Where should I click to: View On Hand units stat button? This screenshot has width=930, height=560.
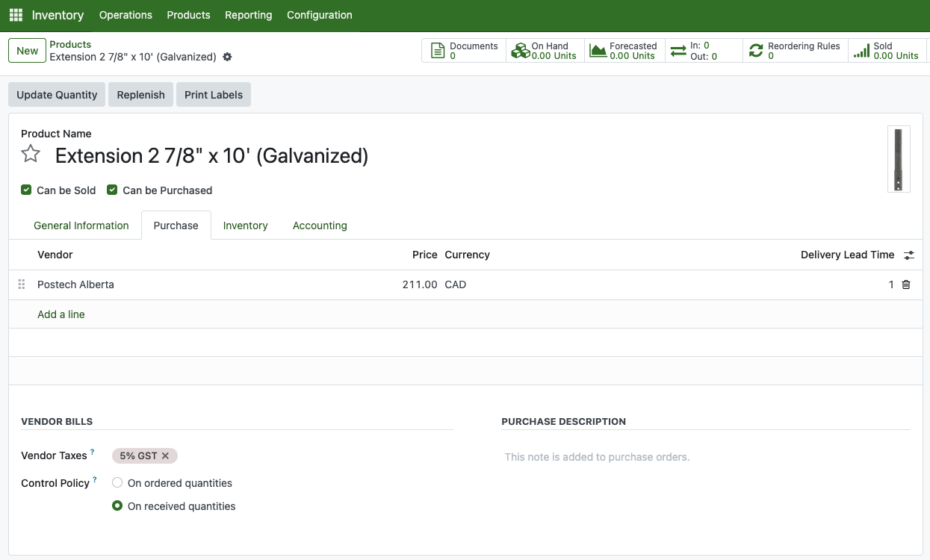coord(545,51)
